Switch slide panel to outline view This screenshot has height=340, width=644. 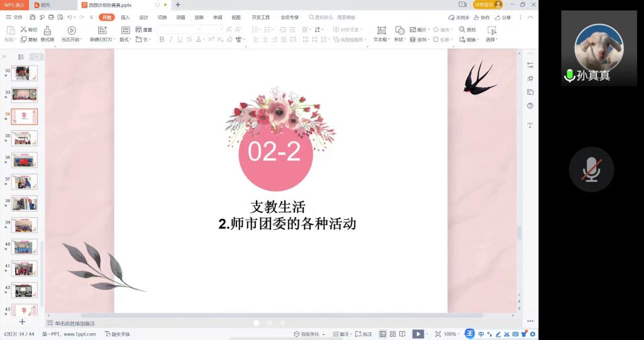pyautogui.click(x=21, y=57)
